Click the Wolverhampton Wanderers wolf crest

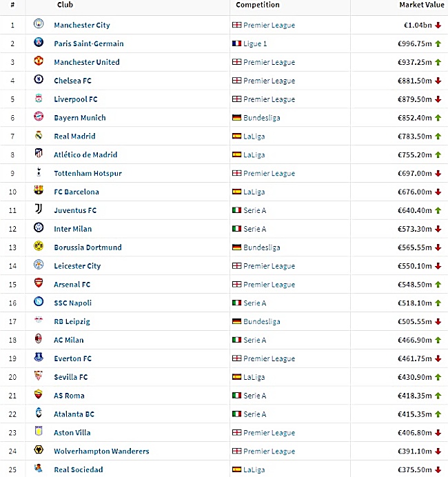pyautogui.click(x=39, y=449)
